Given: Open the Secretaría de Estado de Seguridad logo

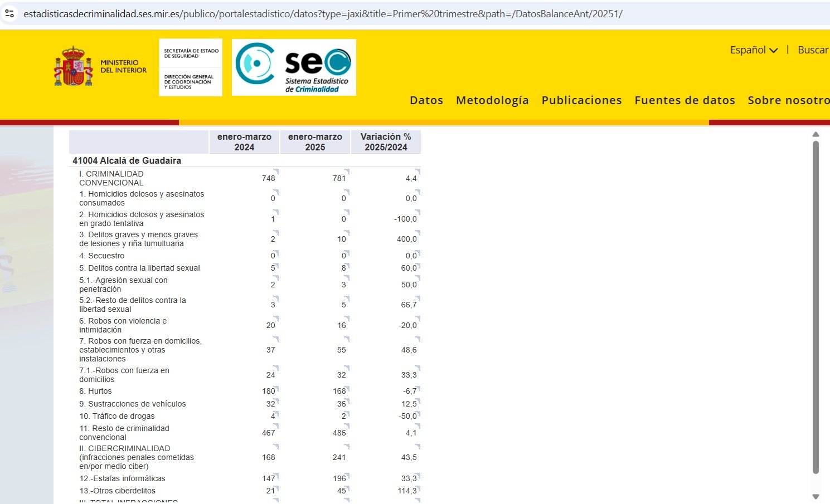Looking at the screenshot, I should point(190,67).
